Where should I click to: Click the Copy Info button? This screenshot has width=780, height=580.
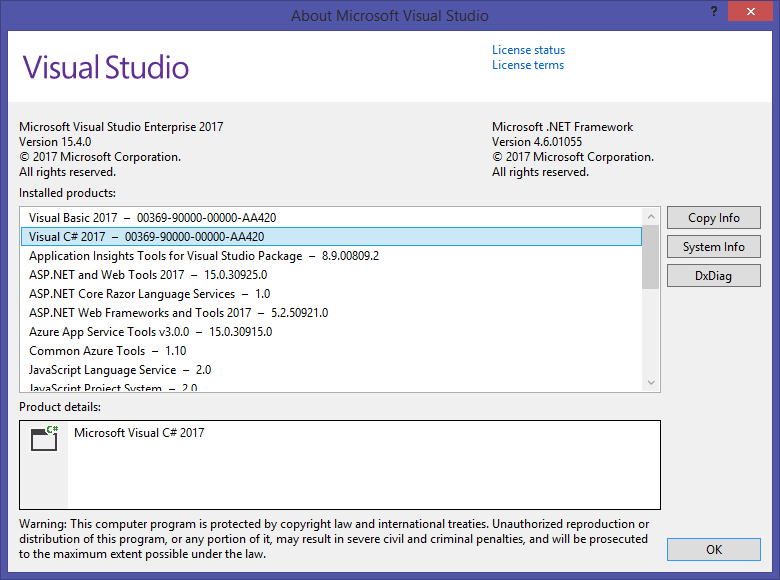tap(713, 218)
